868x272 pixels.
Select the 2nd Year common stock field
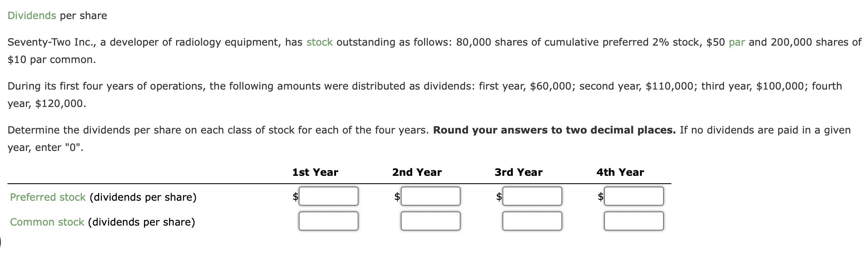click(430, 221)
